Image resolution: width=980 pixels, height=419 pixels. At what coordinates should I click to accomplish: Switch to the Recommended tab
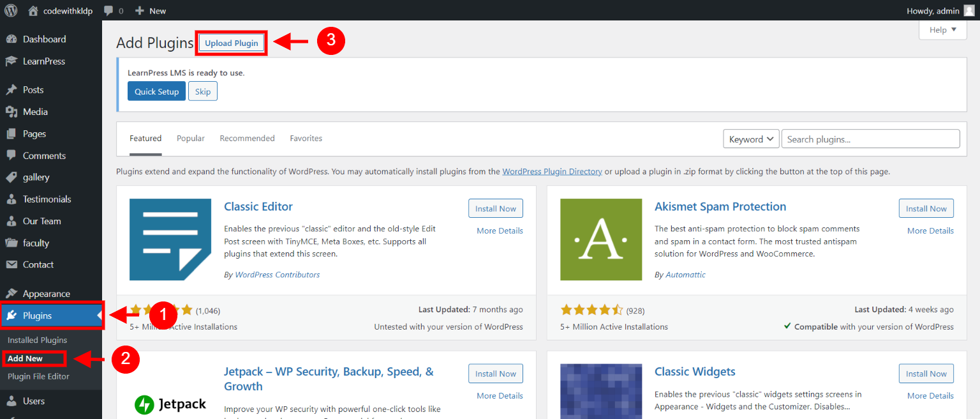click(x=247, y=139)
